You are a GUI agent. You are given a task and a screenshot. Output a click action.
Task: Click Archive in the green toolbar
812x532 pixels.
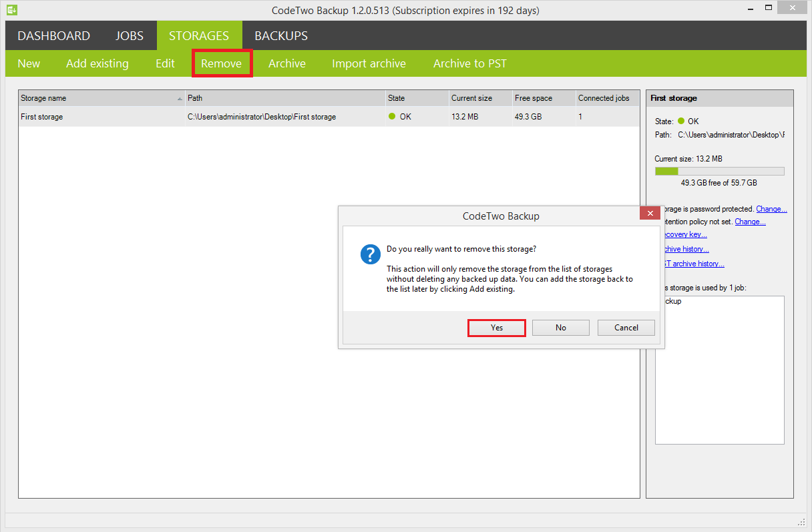tap(287, 63)
